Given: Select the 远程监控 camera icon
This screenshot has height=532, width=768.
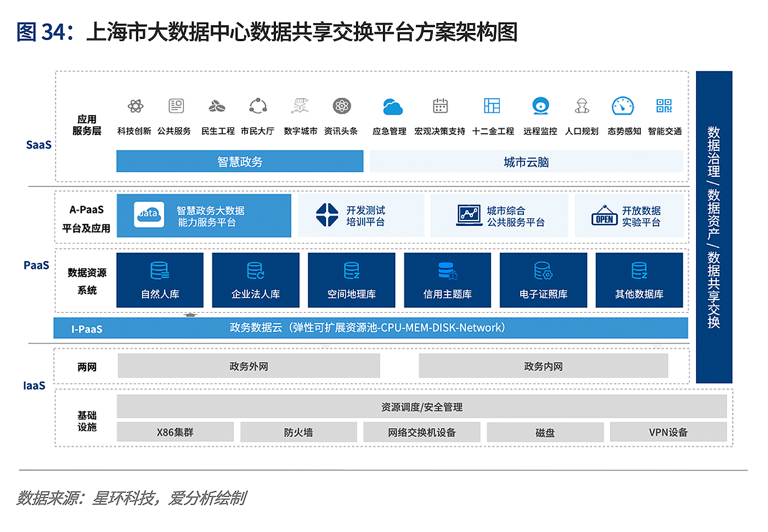Looking at the screenshot, I should tap(541, 106).
